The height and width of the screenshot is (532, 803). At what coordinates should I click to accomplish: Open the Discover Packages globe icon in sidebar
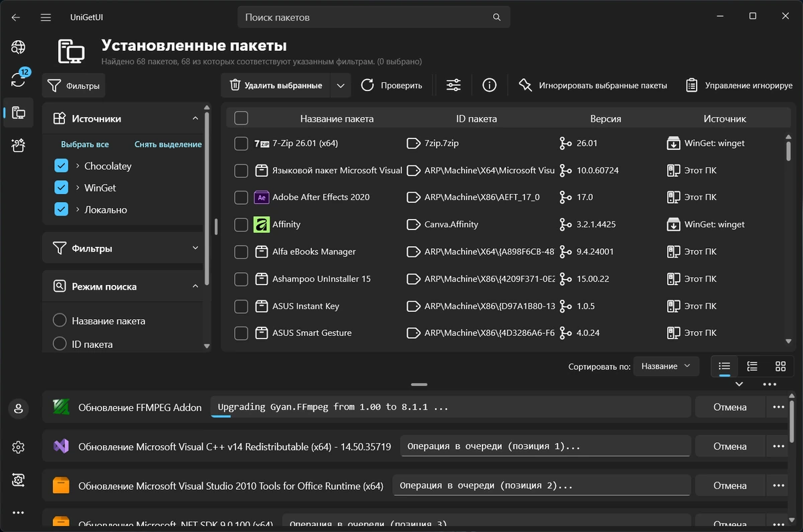[18, 47]
